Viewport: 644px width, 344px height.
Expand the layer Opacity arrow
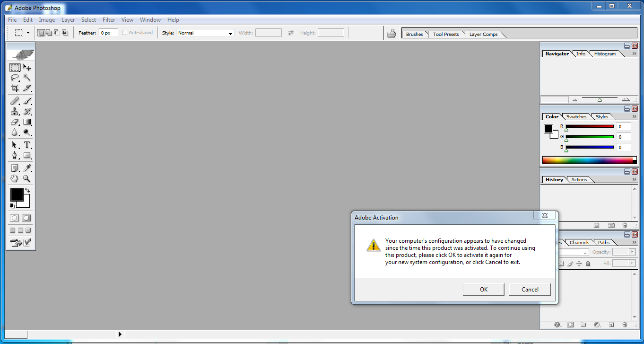click(632, 252)
